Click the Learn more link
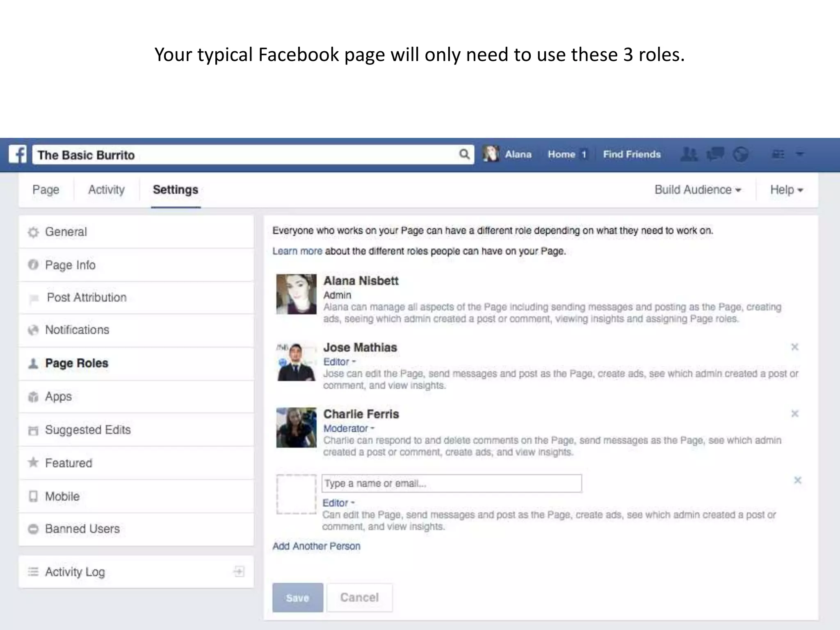Viewport: 840px width, 630px height. click(x=297, y=251)
